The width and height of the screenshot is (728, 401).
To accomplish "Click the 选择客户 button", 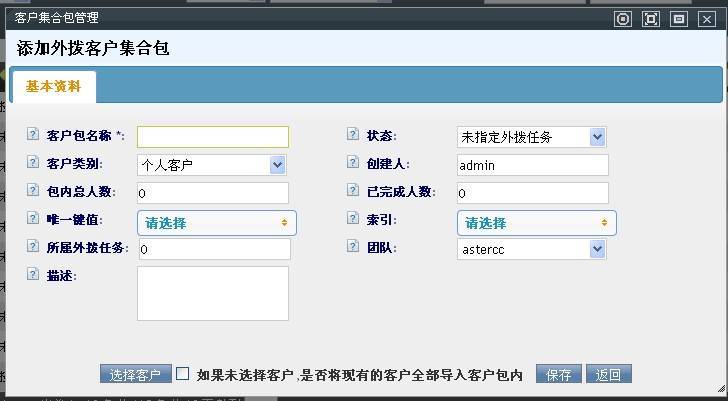I will tap(136, 375).
